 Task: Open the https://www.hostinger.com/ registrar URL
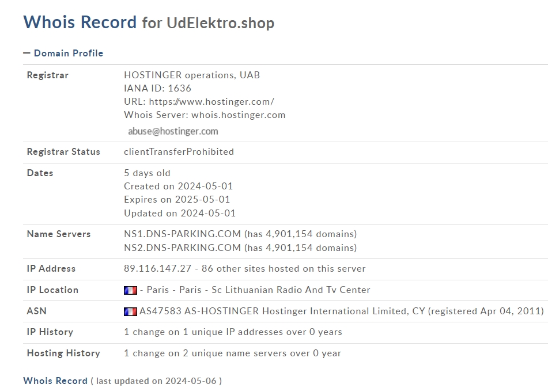[211, 101]
